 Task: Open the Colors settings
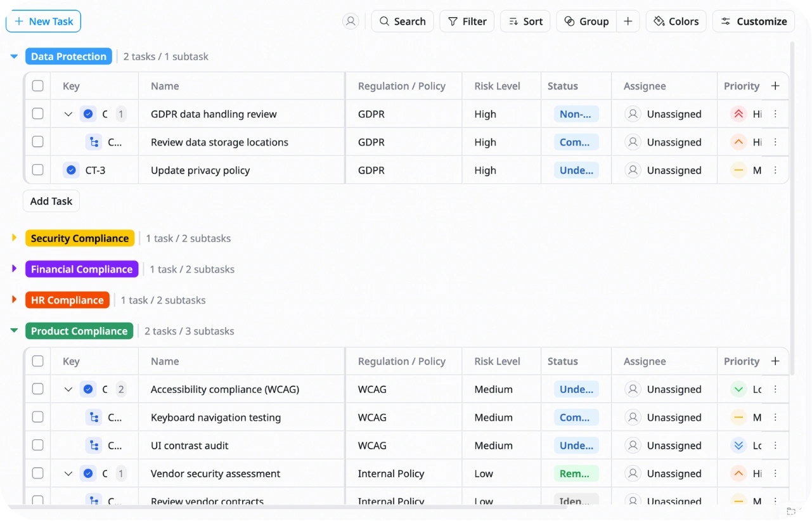point(676,21)
